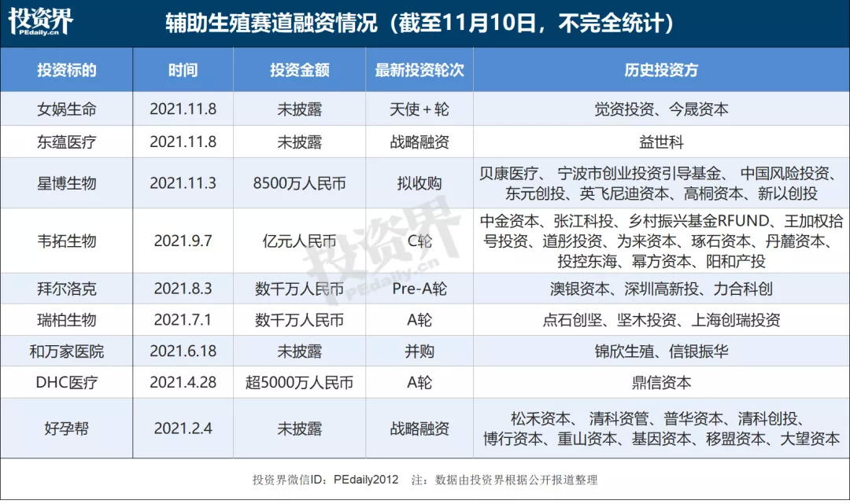Click 未披露 in the 好孕帮 row
This screenshot has width=850, height=504.
pyautogui.click(x=300, y=429)
